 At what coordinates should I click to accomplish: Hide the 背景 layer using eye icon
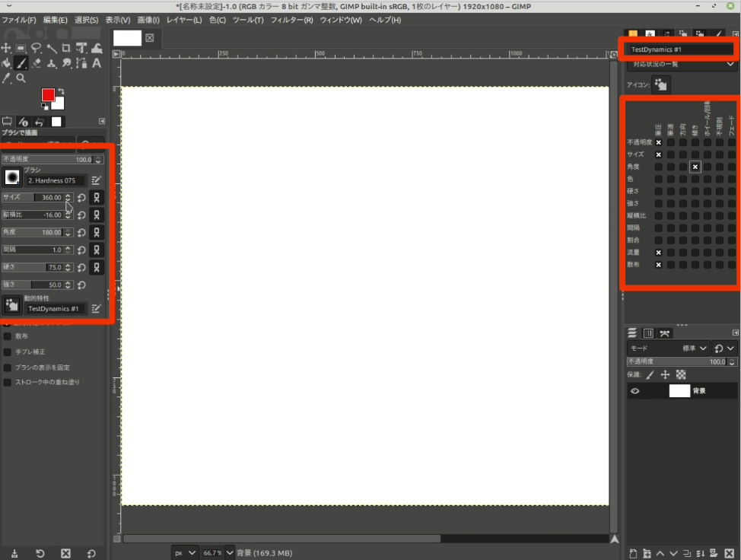coord(635,391)
